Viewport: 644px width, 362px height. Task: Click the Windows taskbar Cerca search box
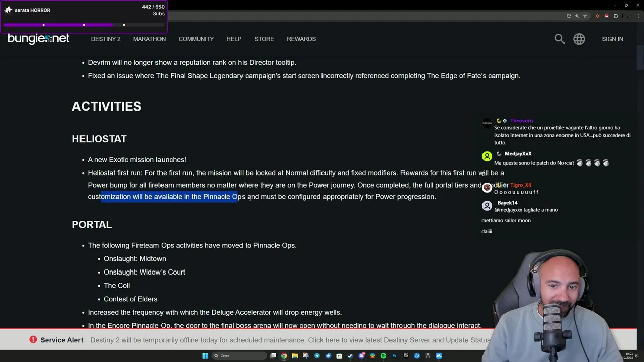click(239, 356)
